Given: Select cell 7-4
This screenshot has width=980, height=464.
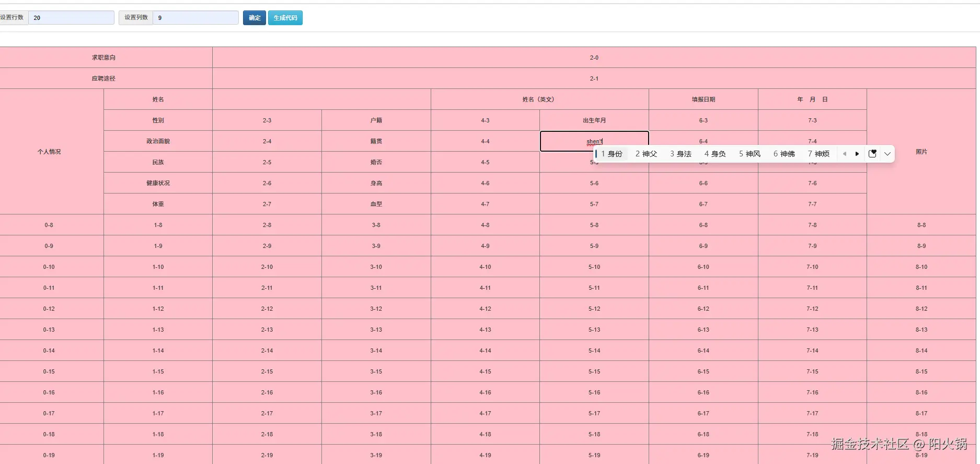Looking at the screenshot, I should (x=812, y=140).
